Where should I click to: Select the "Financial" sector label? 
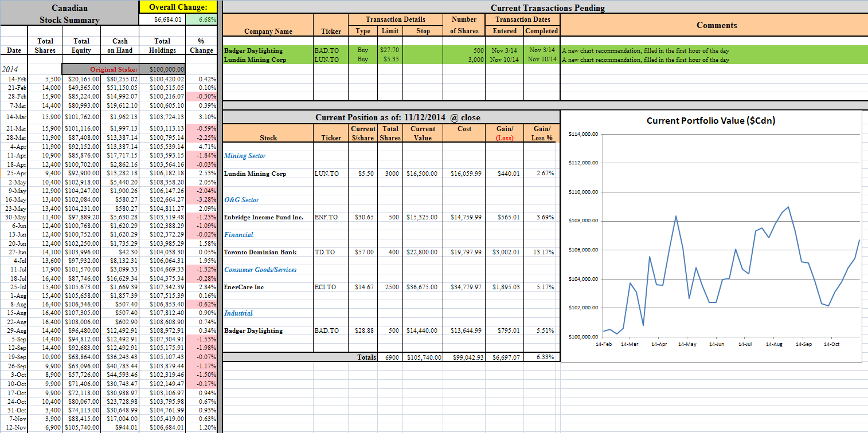[x=238, y=235]
